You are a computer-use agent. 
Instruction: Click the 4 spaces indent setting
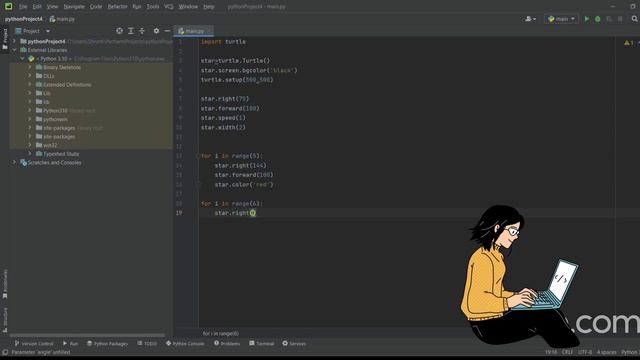tap(607, 352)
